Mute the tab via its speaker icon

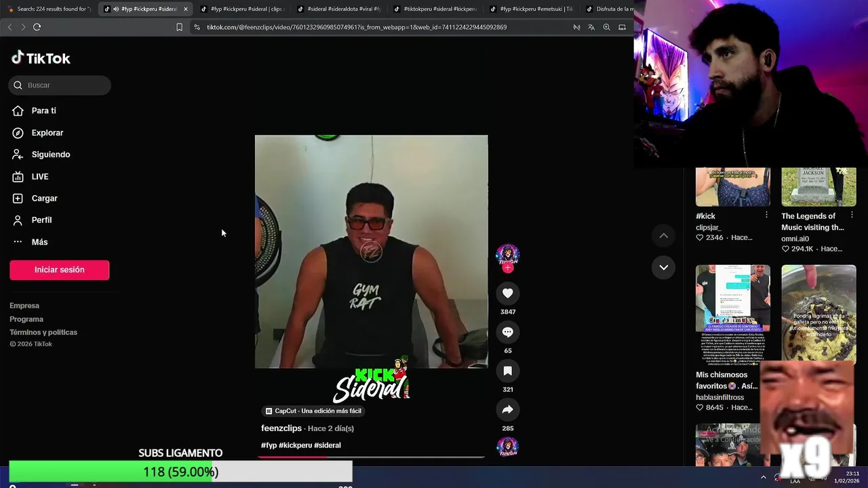tap(116, 9)
